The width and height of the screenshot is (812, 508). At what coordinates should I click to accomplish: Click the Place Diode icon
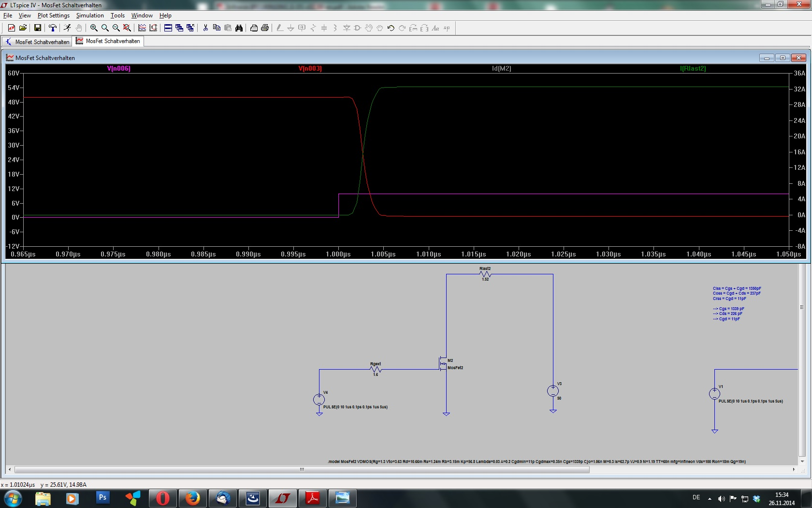(x=347, y=28)
